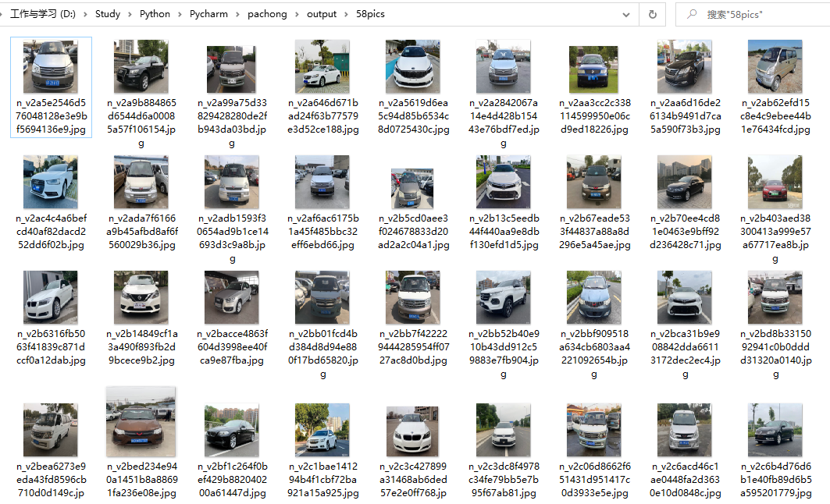830x504 pixels.
Task: Go to Study folder in breadcrumb
Action: pyautogui.click(x=108, y=14)
